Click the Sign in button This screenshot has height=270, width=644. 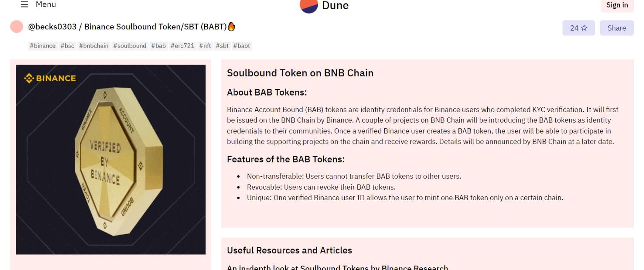pos(617,5)
